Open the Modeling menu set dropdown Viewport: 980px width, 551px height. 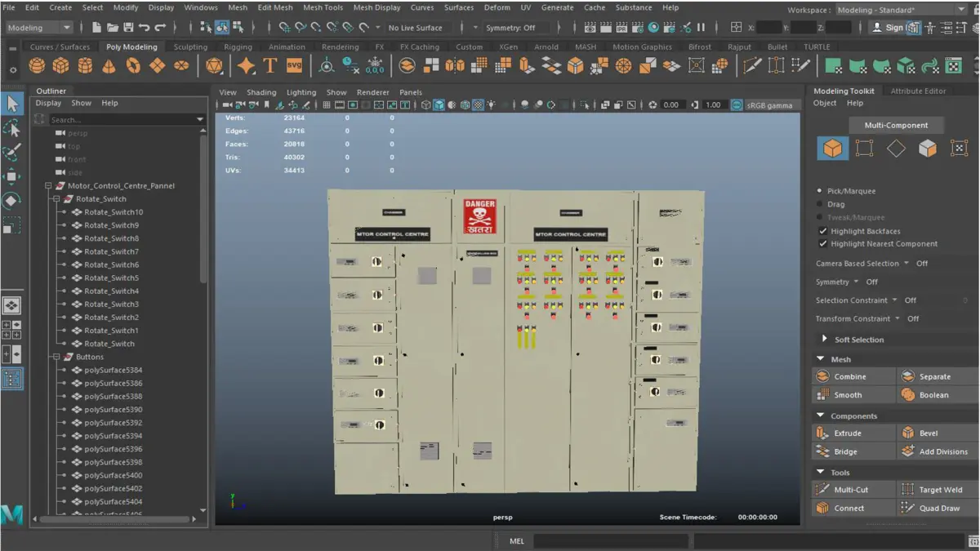[38, 28]
